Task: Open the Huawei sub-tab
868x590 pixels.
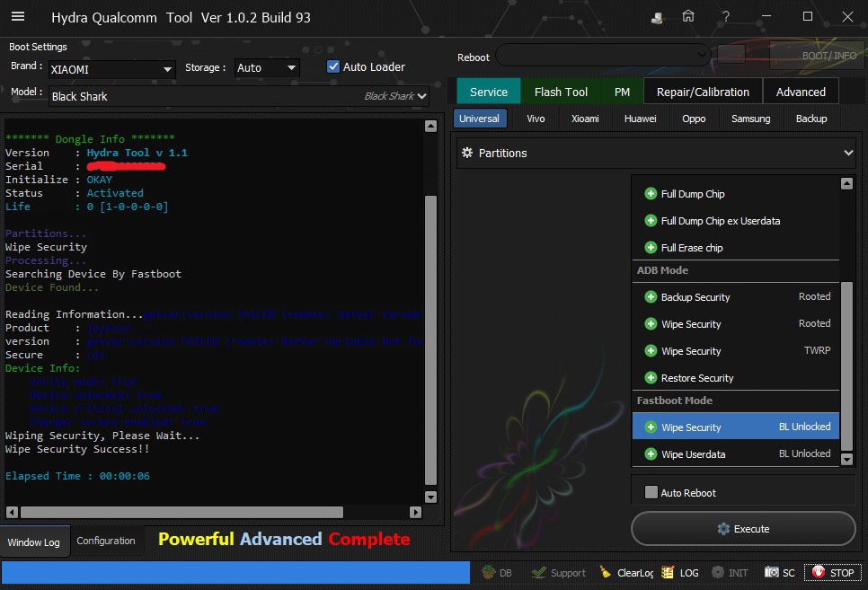Action: pyautogui.click(x=640, y=119)
